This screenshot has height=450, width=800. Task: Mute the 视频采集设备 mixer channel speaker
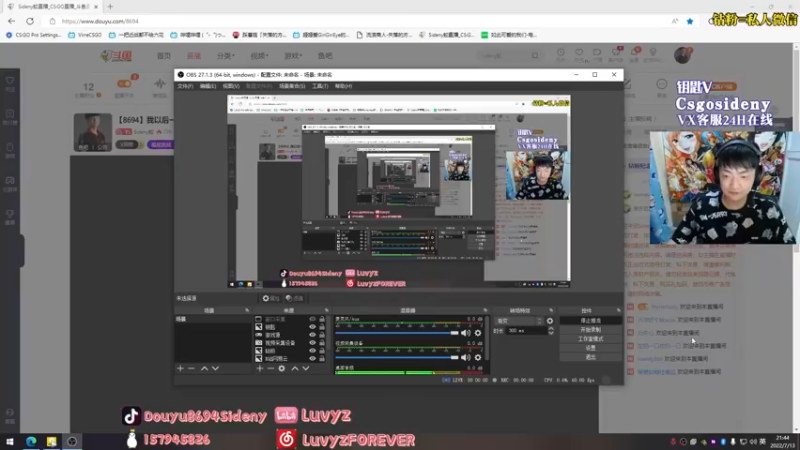[x=466, y=358]
